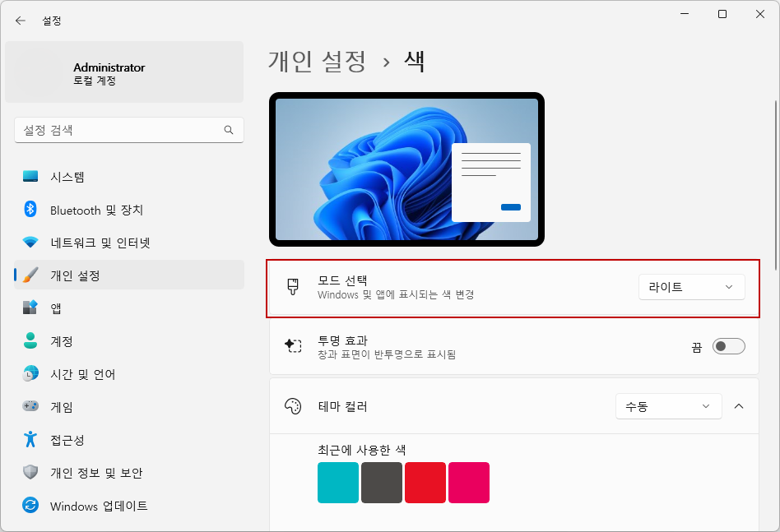Click the 시간 및 언어 globe clock icon
The height and width of the screenshot is (532, 780).
coord(30,373)
